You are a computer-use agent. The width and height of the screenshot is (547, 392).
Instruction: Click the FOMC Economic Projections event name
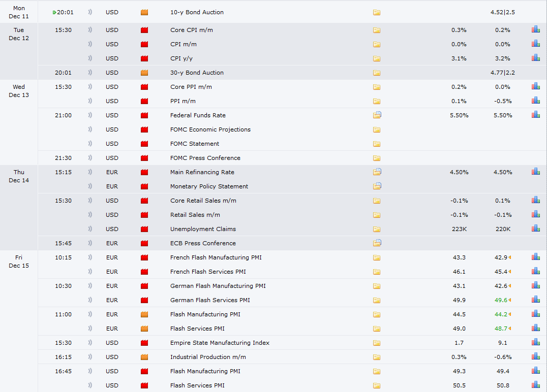pos(210,129)
